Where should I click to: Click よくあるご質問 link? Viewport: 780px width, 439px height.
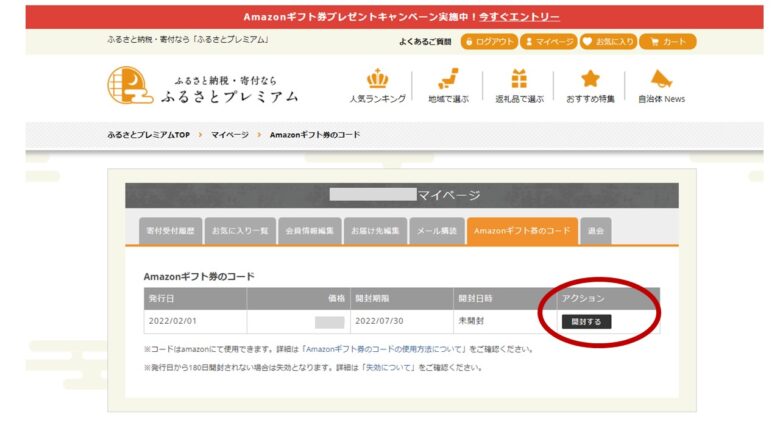coord(425,42)
